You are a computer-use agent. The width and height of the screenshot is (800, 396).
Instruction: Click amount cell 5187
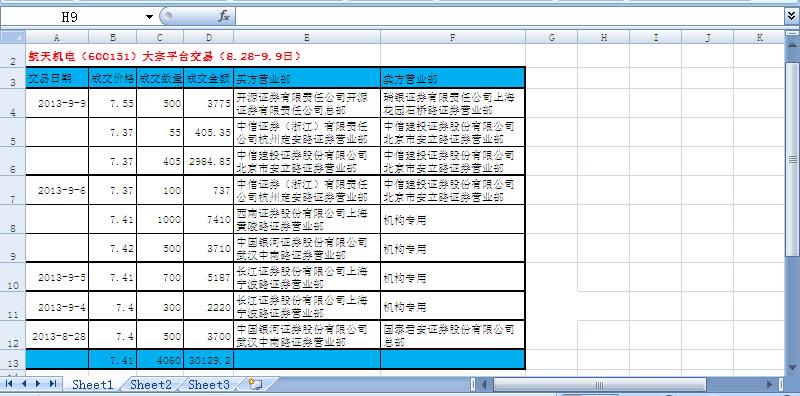click(209, 278)
